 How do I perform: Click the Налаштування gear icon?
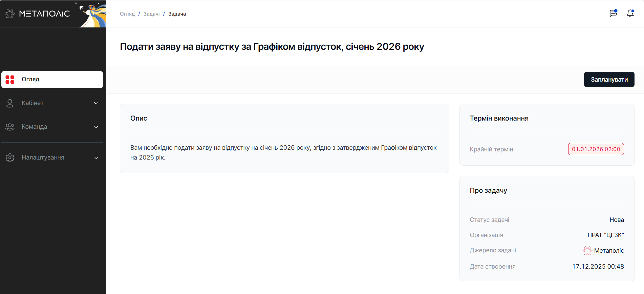[10, 158]
